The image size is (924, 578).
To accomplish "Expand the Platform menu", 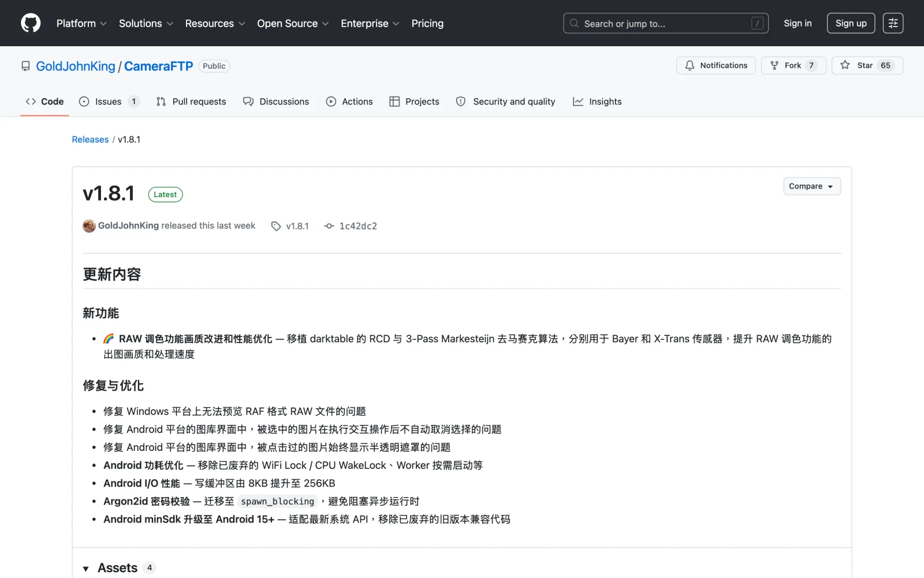I will (81, 23).
